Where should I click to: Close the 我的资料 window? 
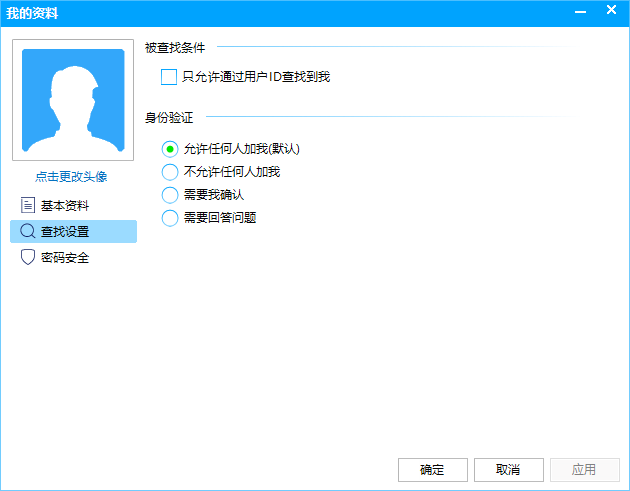611,10
